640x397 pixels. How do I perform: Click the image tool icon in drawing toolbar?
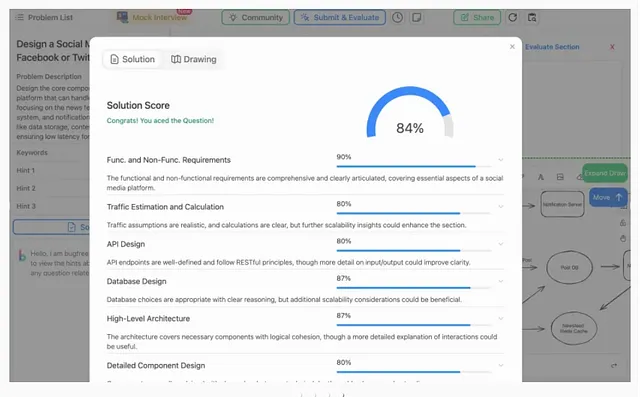[560, 177]
